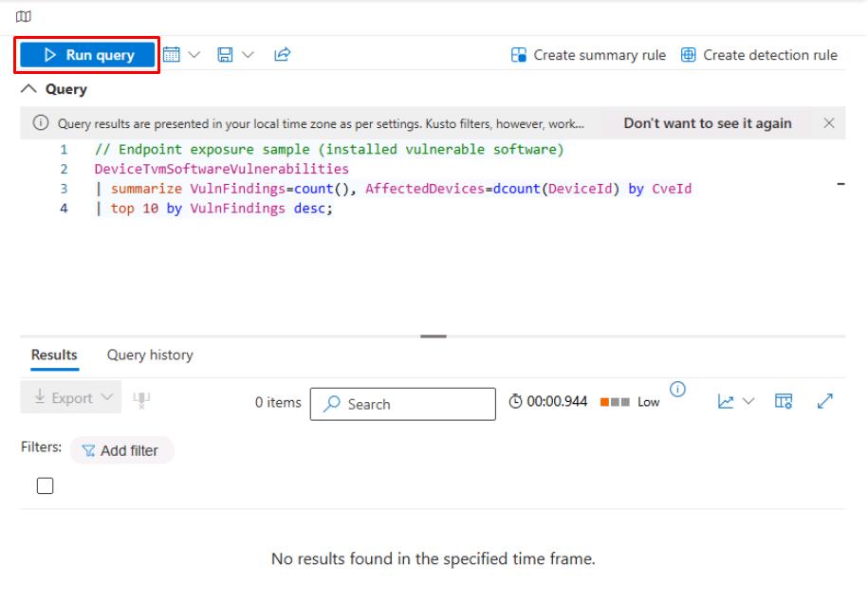This screenshot has width=868, height=603.
Task: Collapse the Query section chevron
Action: tap(29, 89)
